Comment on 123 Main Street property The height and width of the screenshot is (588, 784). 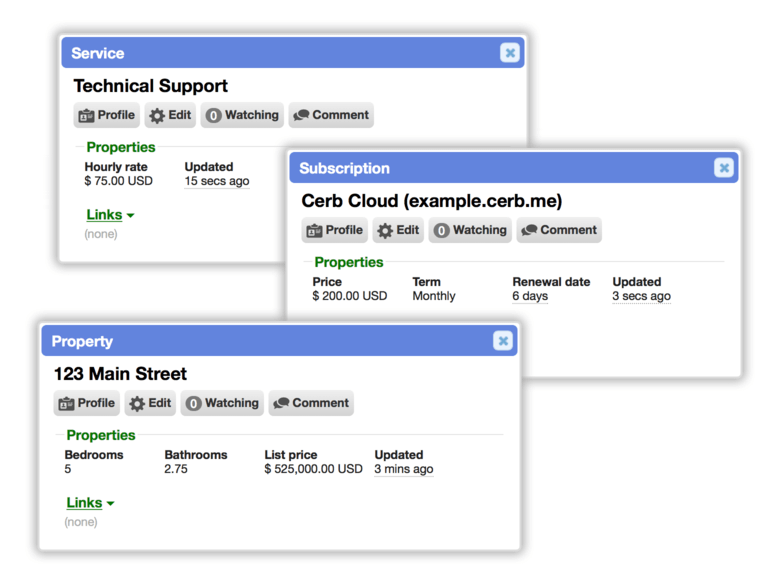(311, 403)
